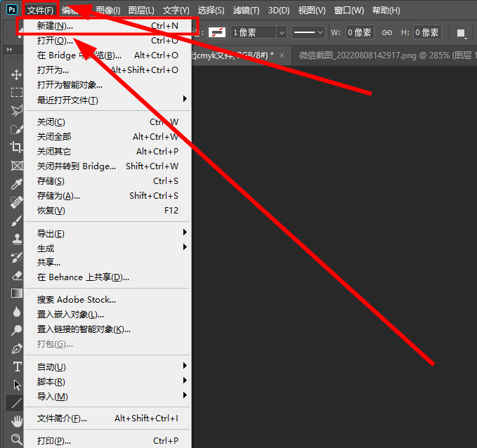Choose 新建(N)... from the file menu

107,26
